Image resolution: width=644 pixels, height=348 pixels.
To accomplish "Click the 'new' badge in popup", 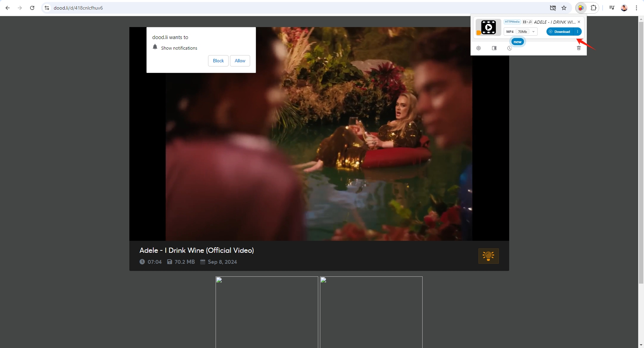I will pos(517,42).
